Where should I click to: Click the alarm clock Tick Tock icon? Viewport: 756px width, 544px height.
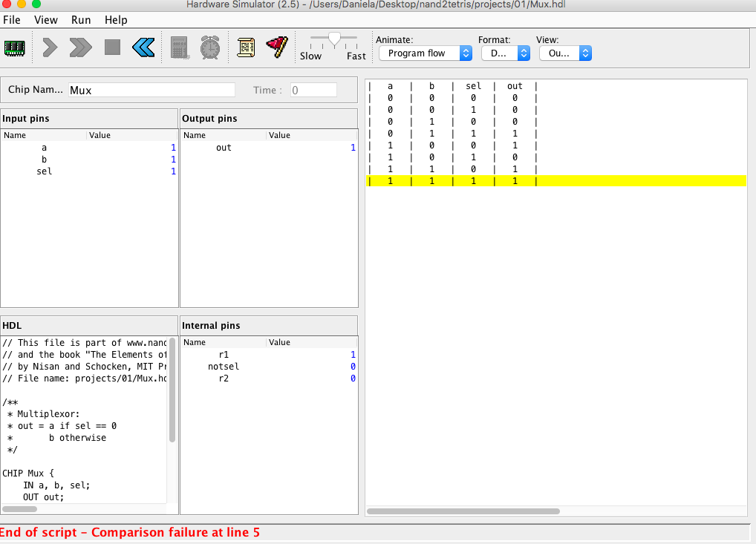tap(209, 47)
